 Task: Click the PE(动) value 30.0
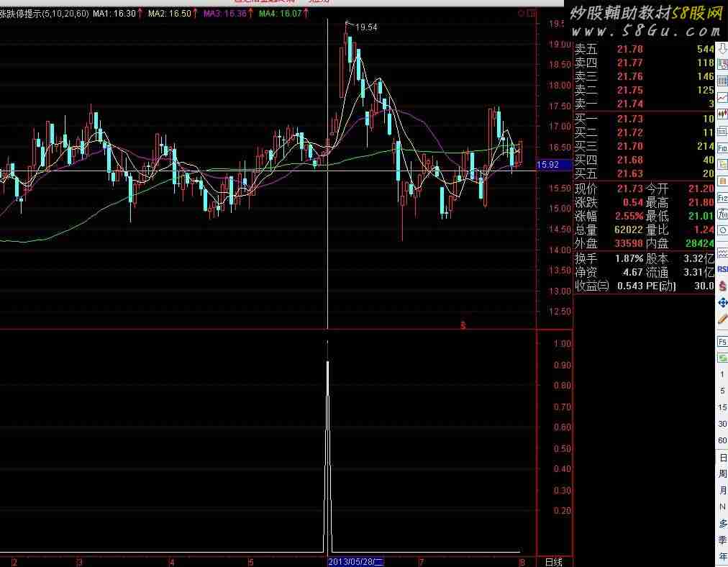point(704,286)
